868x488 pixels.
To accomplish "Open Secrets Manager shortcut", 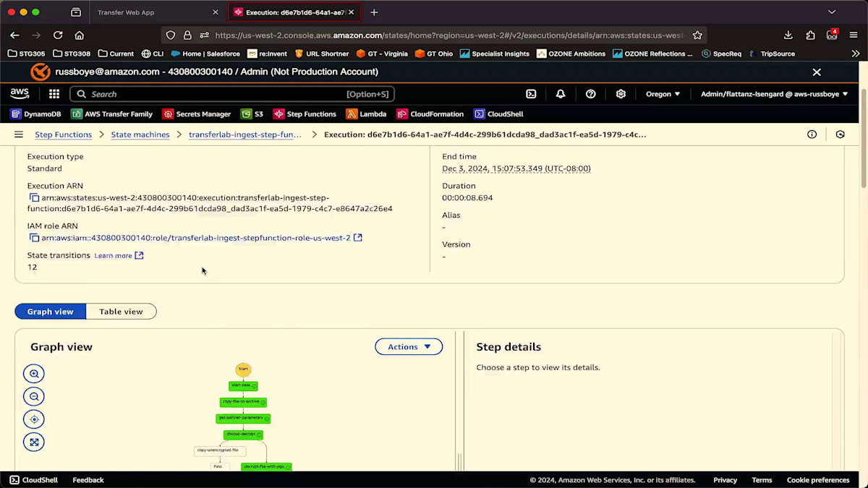I will pyautogui.click(x=197, y=114).
